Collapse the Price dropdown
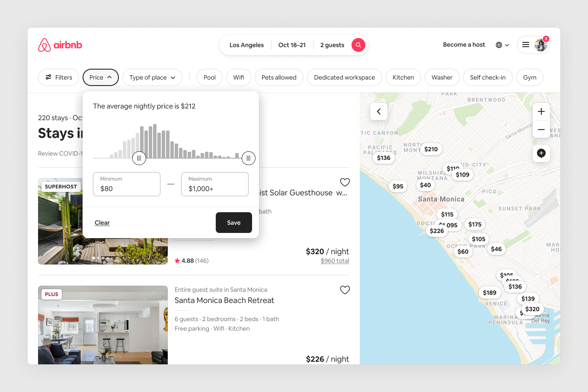Image resolution: width=588 pixels, height=392 pixels. tap(100, 77)
